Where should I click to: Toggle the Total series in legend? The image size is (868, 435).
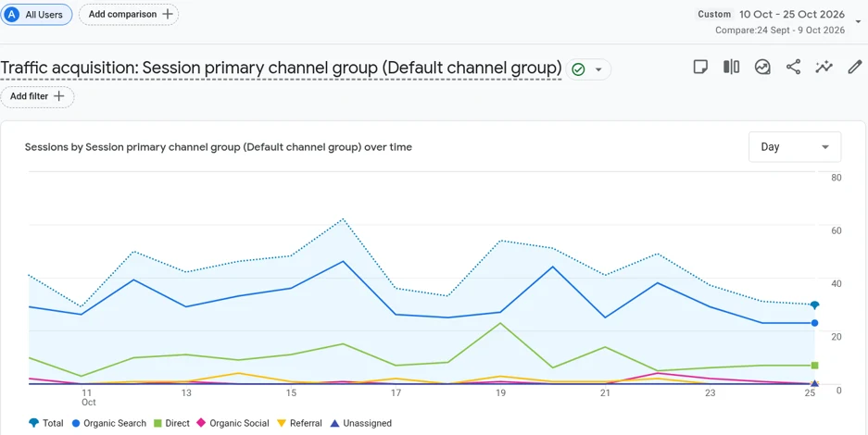pos(46,423)
